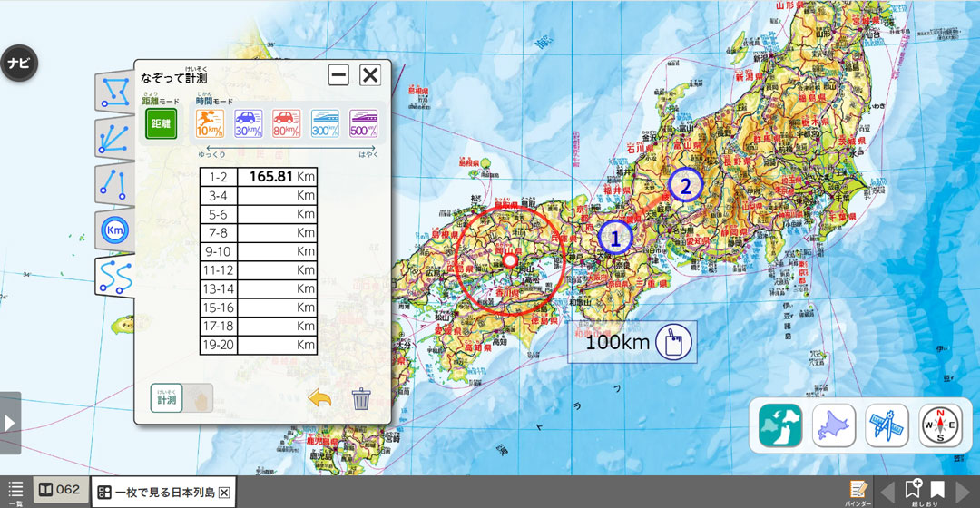Select the 19-20 measurement row

click(258, 345)
